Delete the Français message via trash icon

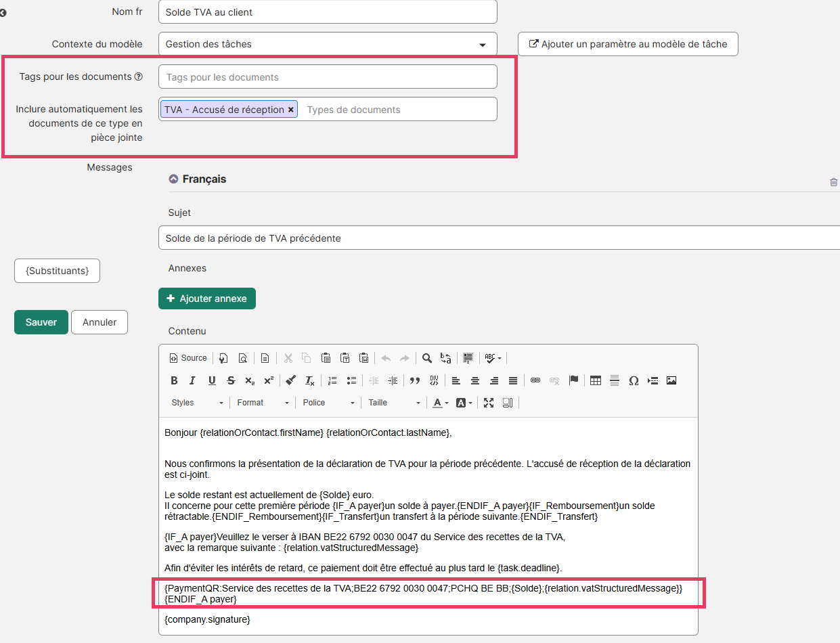833,182
